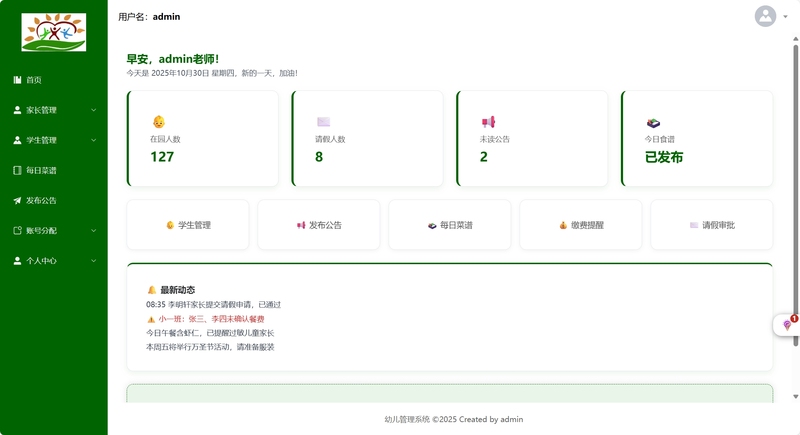Open the 今日食谱 已发布 stat card
Image resolution: width=800 pixels, height=435 pixels.
click(x=697, y=139)
